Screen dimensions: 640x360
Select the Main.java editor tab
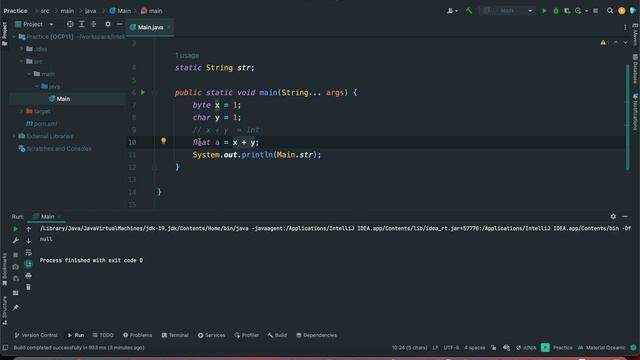pos(149,27)
